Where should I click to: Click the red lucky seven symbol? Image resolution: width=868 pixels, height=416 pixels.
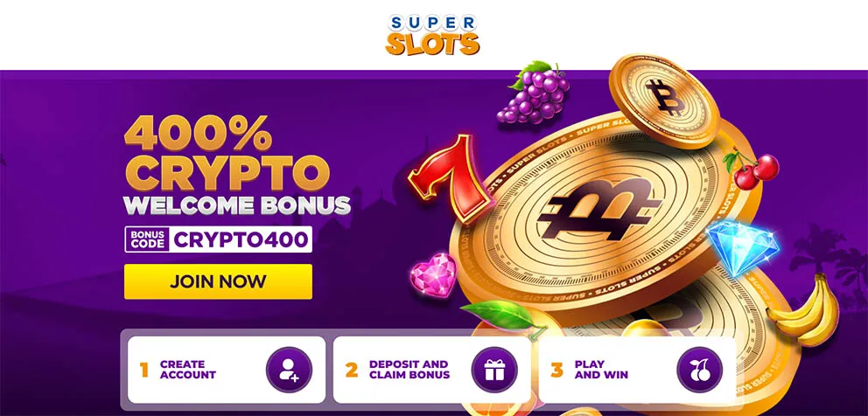coord(448,174)
